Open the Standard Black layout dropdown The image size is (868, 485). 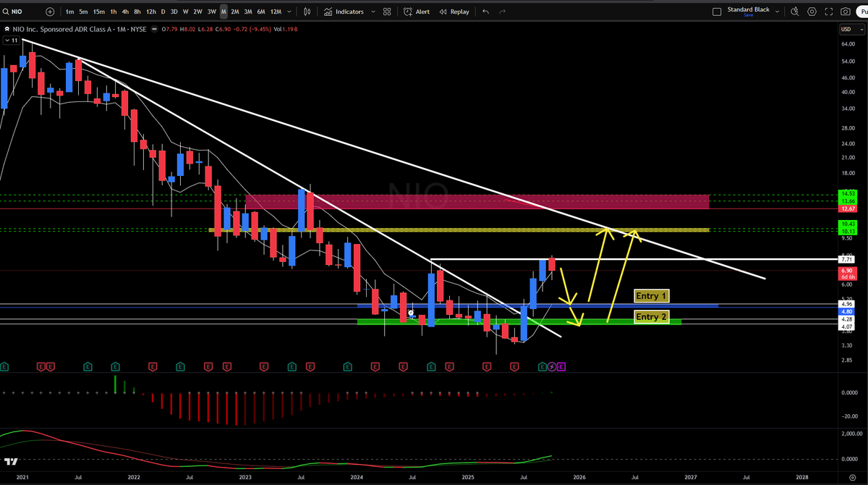[x=778, y=12]
